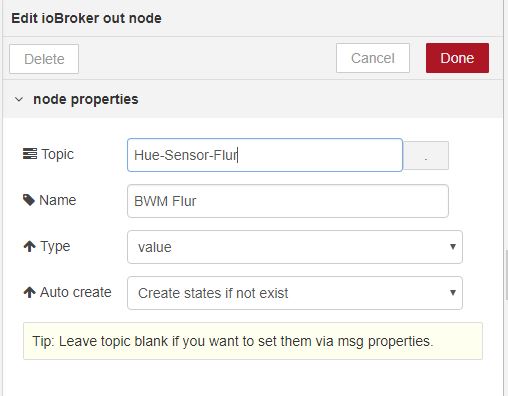Viewport: 508px width, 396px height.
Task: Open the Auto create dropdown
Action: click(x=295, y=293)
